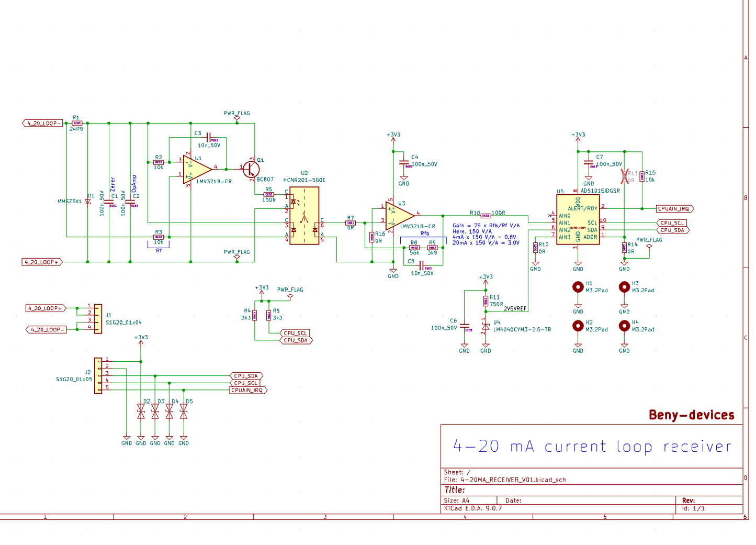Click resistor R6 3k3 pull-up
This screenshot has height=545, width=756.
(269, 315)
